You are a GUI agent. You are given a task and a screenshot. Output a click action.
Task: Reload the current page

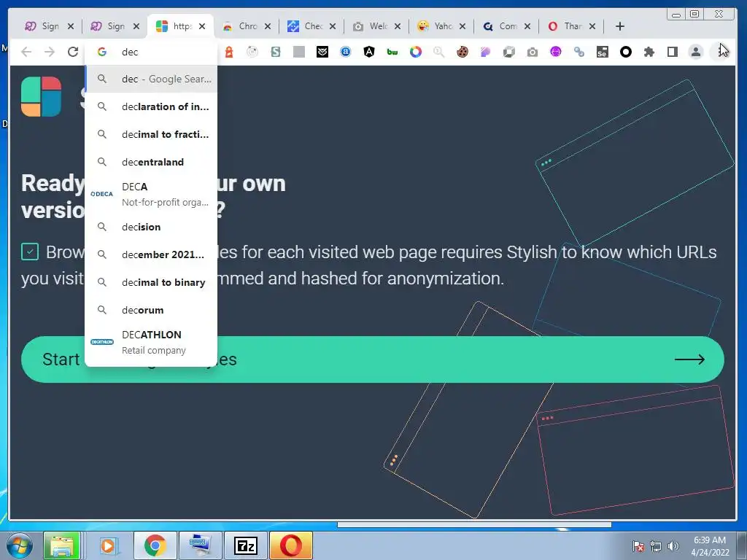[x=72, y=52]
